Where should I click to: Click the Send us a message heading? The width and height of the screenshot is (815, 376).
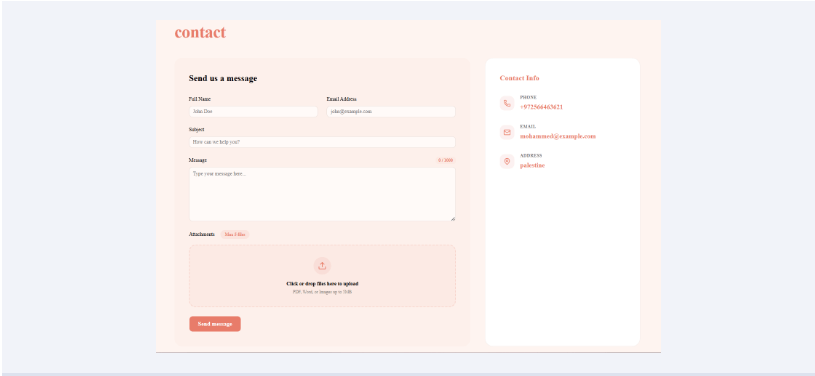223,79
